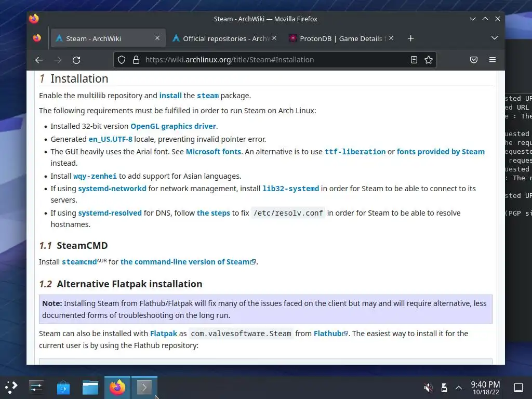Go back to the previous page
This screenshot has width=532, height=399.
click(x=38, y=60)
